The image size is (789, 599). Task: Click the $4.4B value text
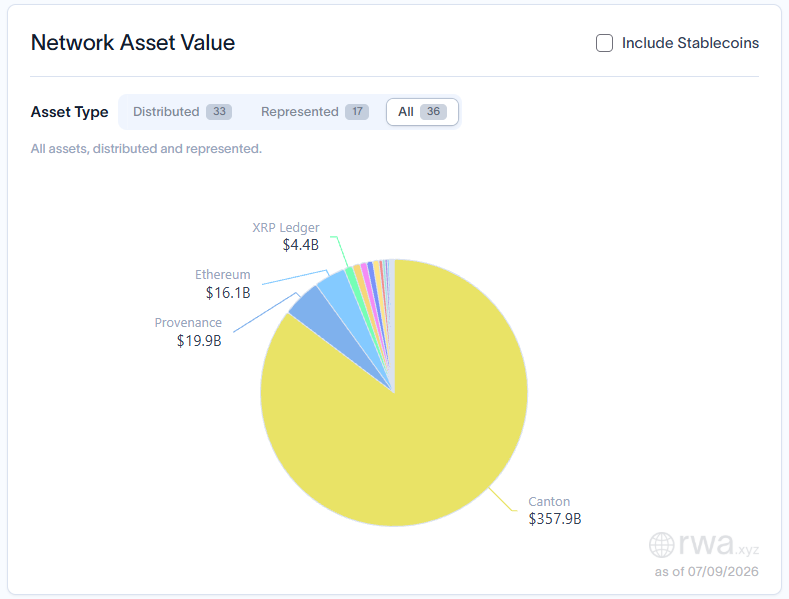click(300, 245)
